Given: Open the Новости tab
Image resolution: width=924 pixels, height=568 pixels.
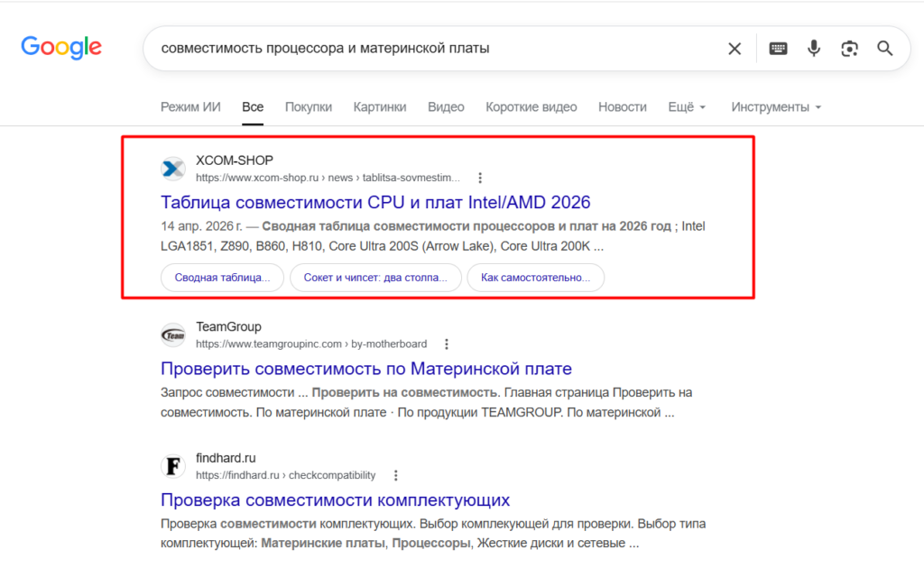Looking at the screenshot, I should click(x=623, y=107).
